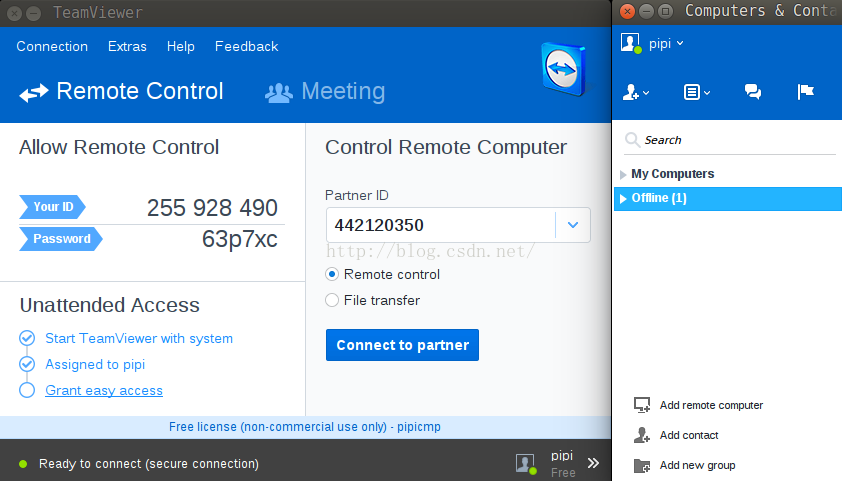The height and width of the screenshot is (481, 842).
Task: Switch to the Meeting tab
Action: [325, 91]
